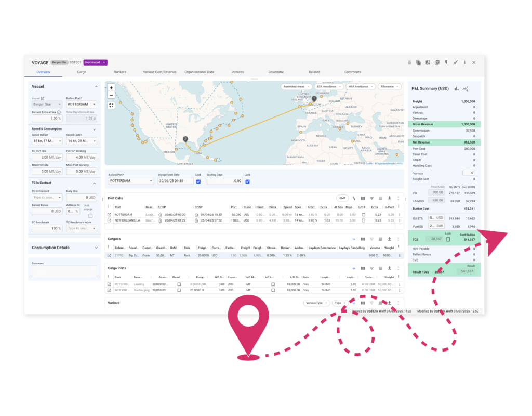Filter the Port Calls table
This screenshot has height=416, width=532.
[x=371, y=198]
